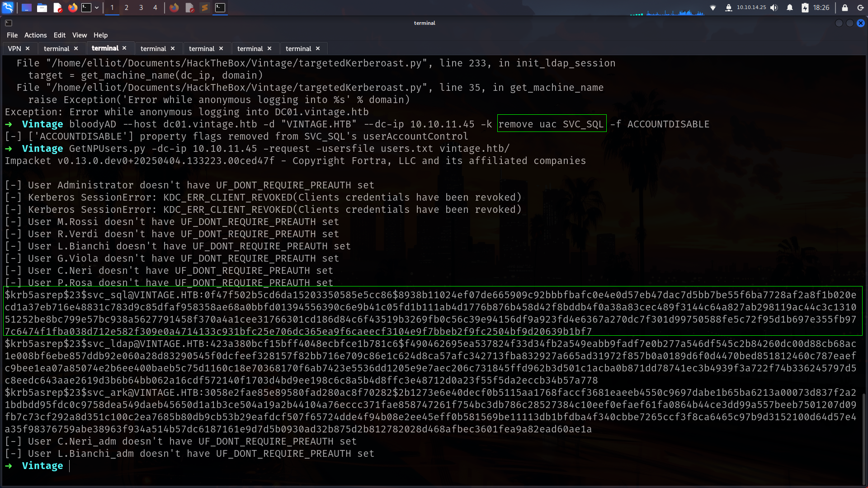Image resolution: width=868 pixels, height=488 pixels.
Task: Switch to the running text editor in the taskbar
Action: (190, 8)
